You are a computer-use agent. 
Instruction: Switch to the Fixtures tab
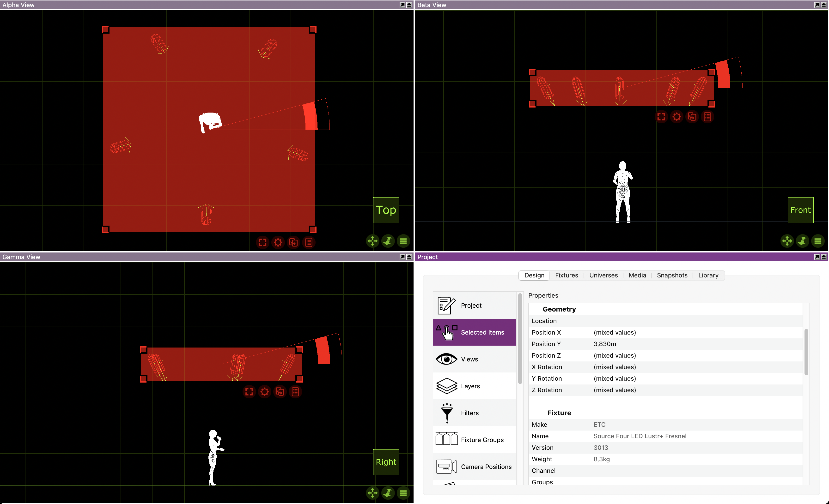(567, 275)
